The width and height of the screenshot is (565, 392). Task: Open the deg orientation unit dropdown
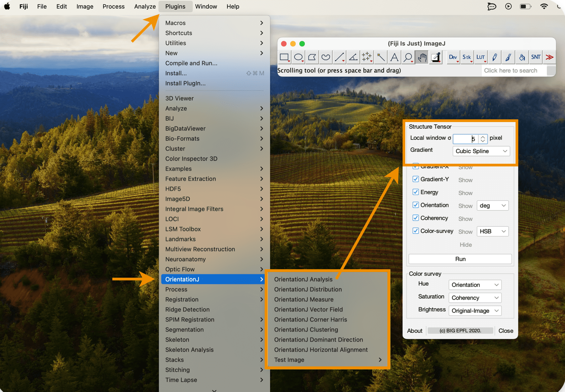tap(493, 206)
